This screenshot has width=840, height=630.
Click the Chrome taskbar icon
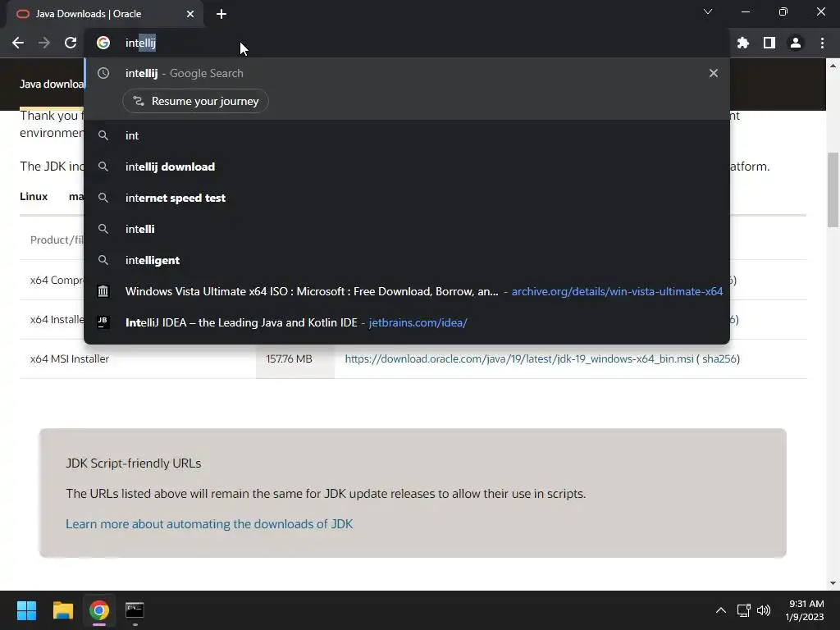tap(99, 610)
